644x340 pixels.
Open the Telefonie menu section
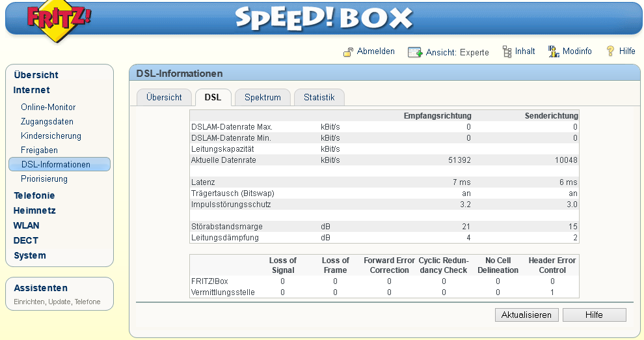click(34, 195)
